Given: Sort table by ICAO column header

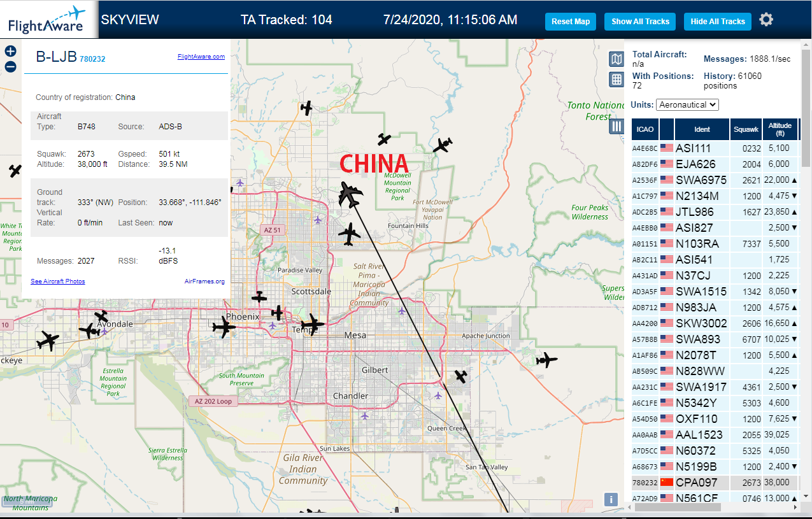Looking at the screenshot, I should click(645, 129).
